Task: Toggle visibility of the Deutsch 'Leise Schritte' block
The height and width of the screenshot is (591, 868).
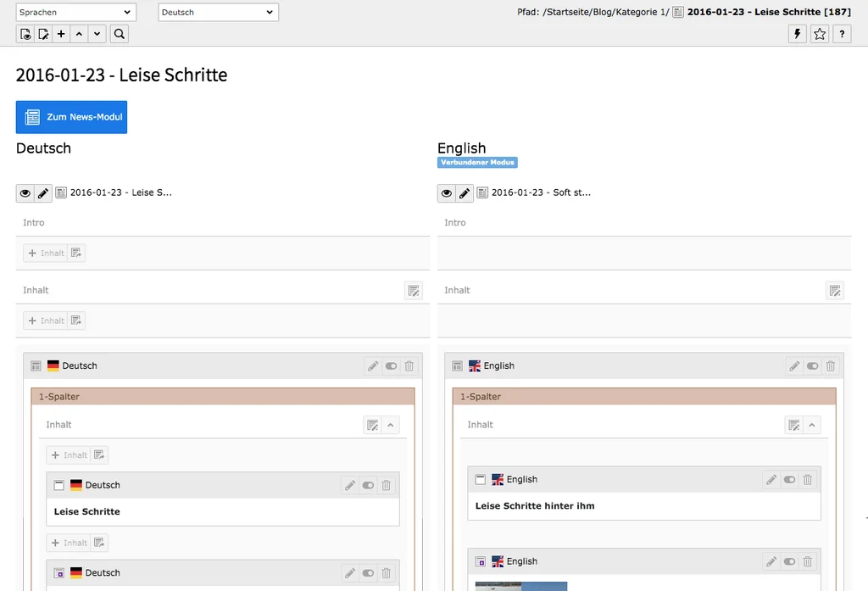Action: pyautogui.click(x=368, y=485)
